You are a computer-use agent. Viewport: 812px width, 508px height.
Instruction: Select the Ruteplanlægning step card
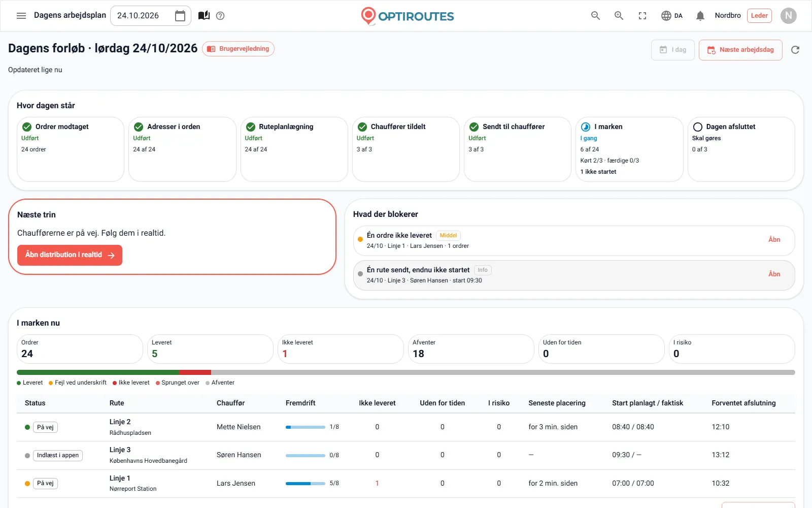[x=294, y=149]
